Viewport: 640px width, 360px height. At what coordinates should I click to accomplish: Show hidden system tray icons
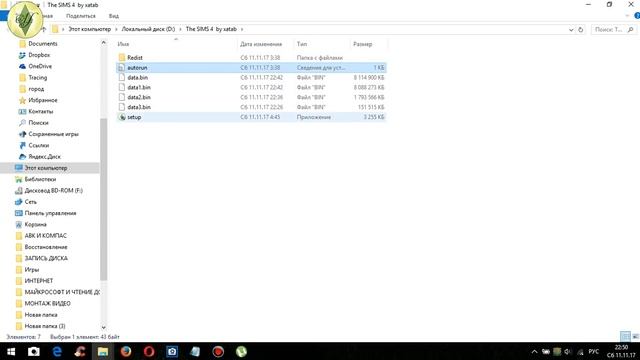point(534,352)
